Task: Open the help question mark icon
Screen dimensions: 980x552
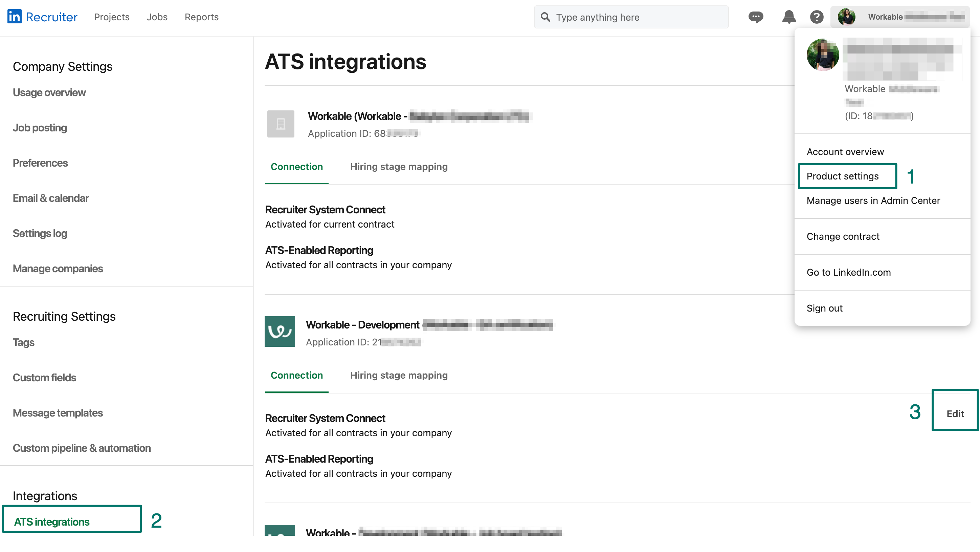Action: [x=817, y=17]
